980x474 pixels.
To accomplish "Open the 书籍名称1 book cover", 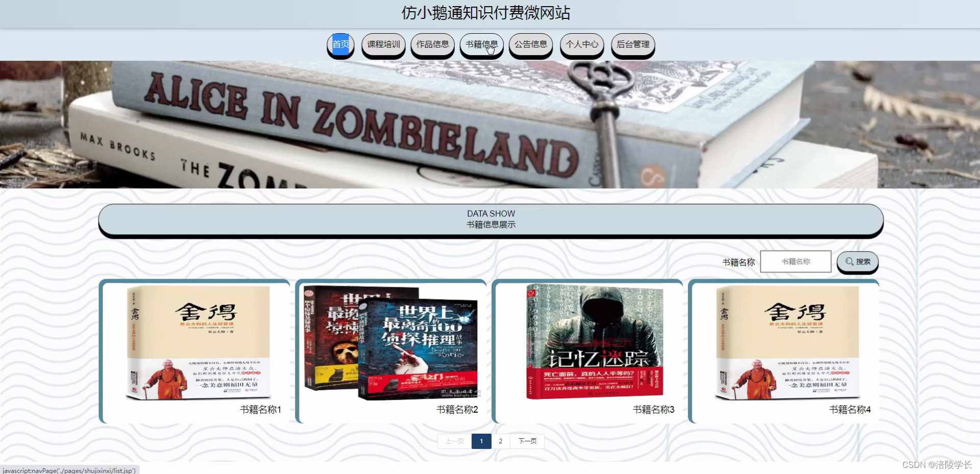I will (199, 342).
